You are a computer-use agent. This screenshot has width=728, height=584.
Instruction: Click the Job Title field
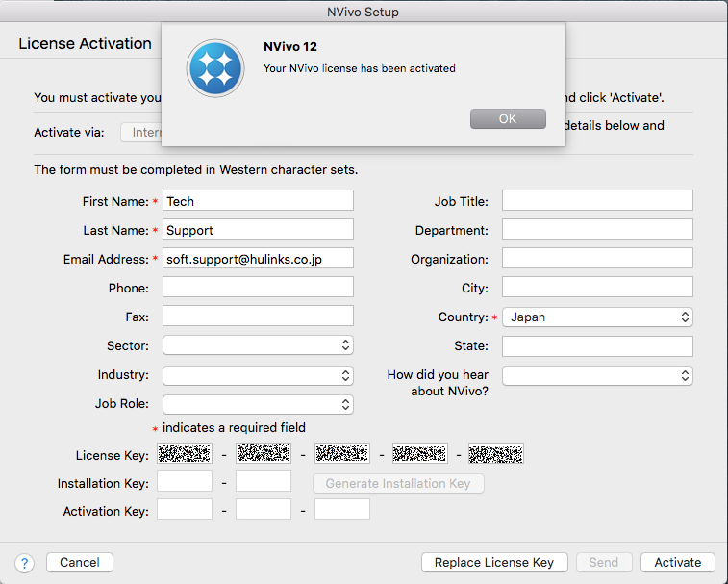[597, 200]
